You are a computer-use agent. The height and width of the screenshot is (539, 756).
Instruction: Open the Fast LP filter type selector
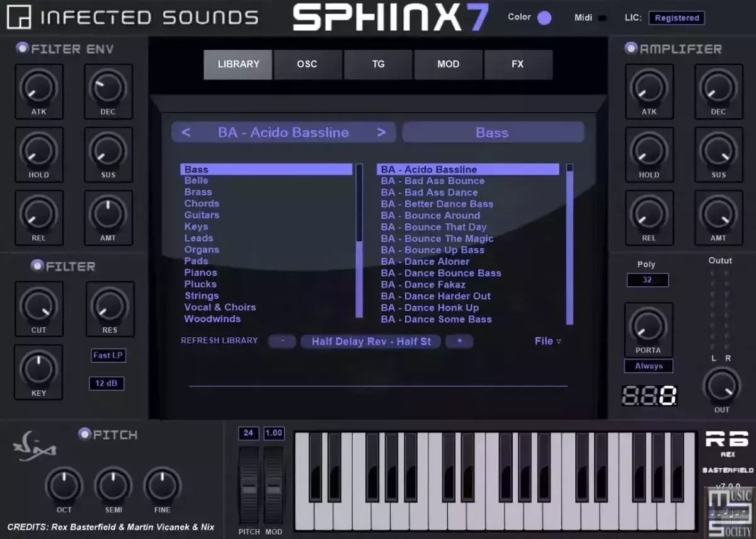click(108, 356)
